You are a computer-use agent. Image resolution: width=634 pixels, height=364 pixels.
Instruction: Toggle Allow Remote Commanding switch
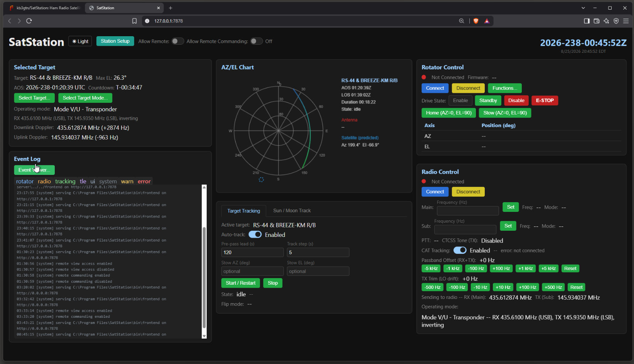(x=256, y=41)
